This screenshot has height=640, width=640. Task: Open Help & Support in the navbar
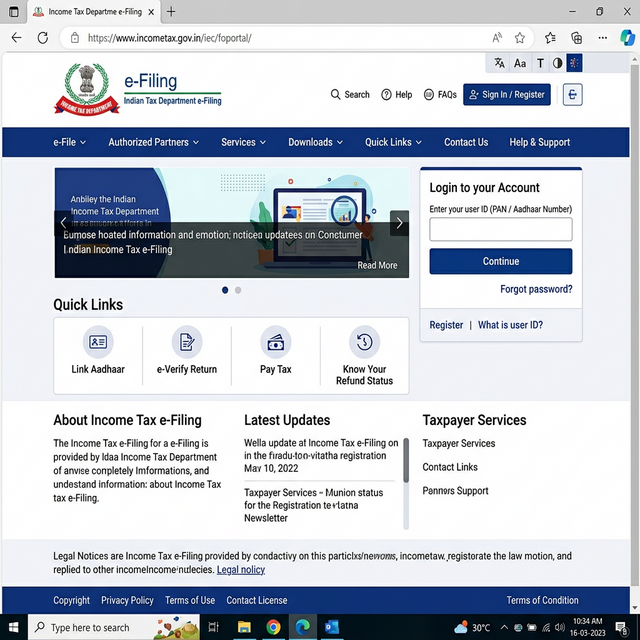coord(539,142)
